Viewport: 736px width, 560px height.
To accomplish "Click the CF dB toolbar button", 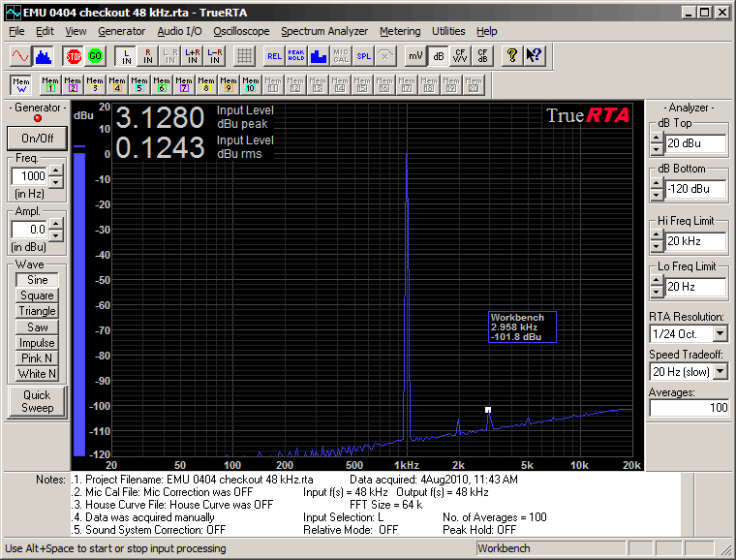I will (482, 56).
